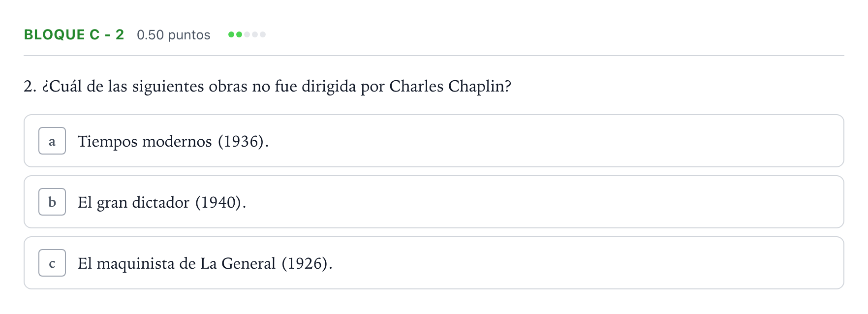Click the second green progress dot
Viewport: 868px width, 314px height.
(x=239, y=34)
